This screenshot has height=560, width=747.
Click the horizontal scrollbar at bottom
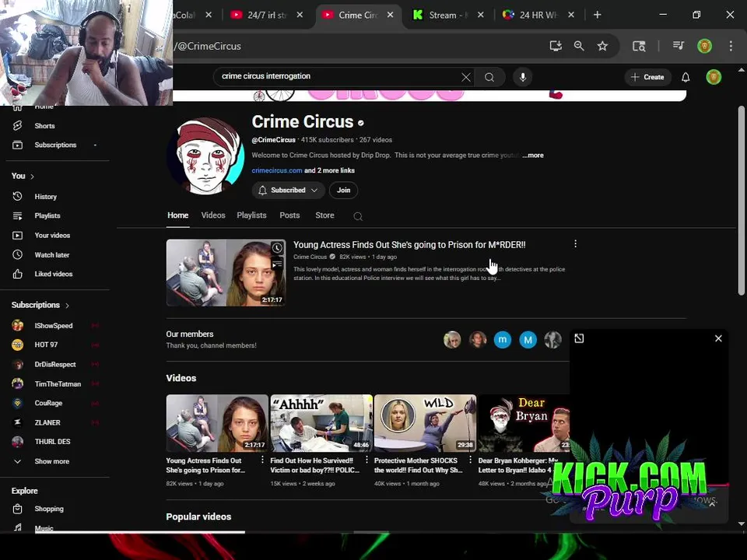point(139,531)
